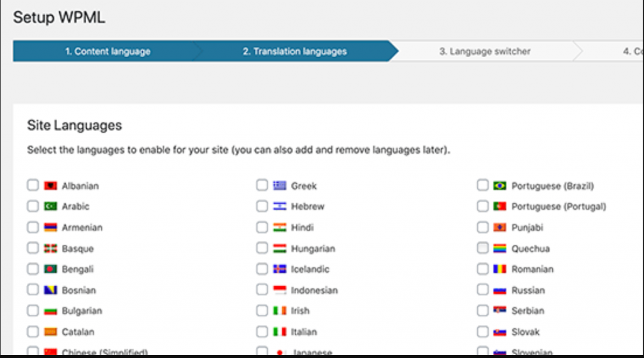The image size is (644, 358).
Task: Enable the Albanian language checkbox
Action: (x=33, y=185)
